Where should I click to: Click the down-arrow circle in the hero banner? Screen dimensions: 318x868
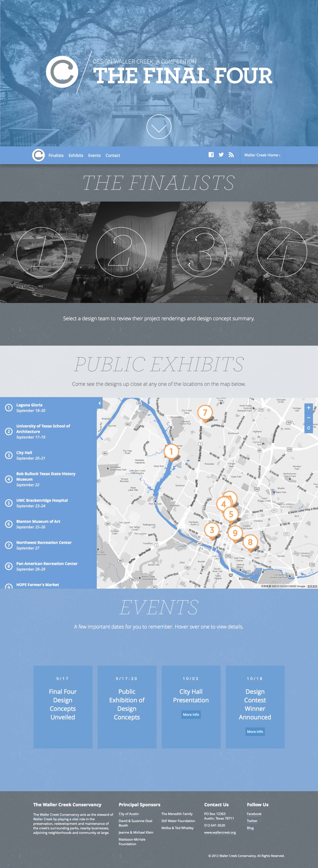tap(159, 127)
